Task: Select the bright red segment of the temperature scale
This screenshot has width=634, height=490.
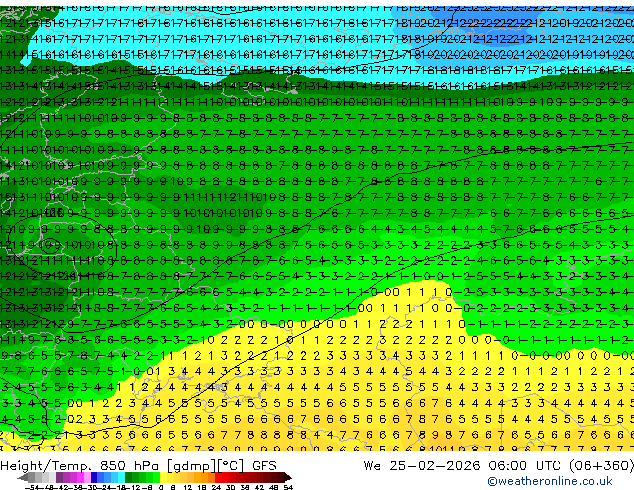Action: pos(218,477)
